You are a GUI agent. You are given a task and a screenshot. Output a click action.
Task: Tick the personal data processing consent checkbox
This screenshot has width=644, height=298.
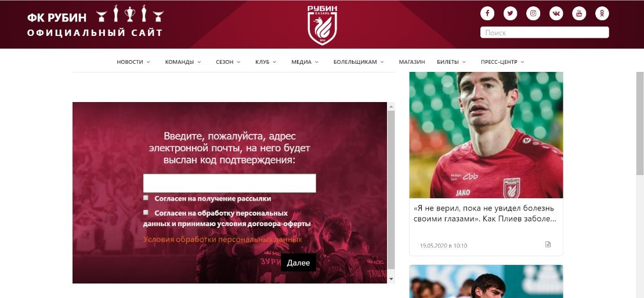tap(146, 212)
